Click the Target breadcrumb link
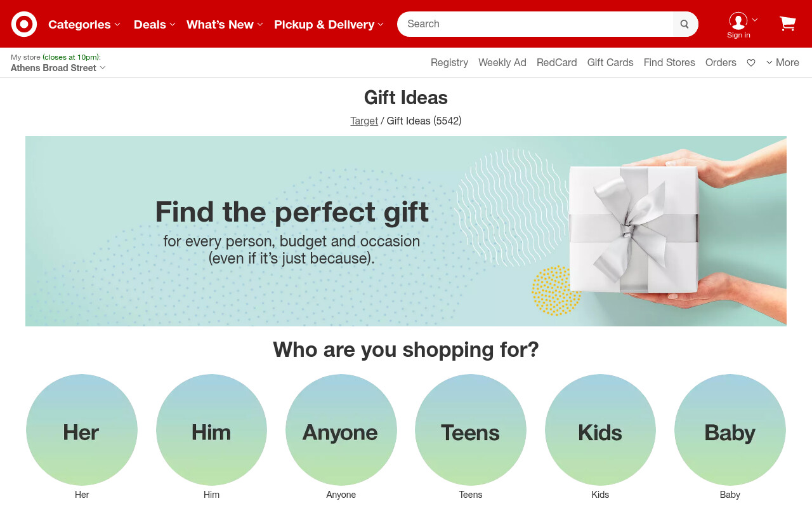The width and height of the screenshot is (812, 508). (364, 121)
